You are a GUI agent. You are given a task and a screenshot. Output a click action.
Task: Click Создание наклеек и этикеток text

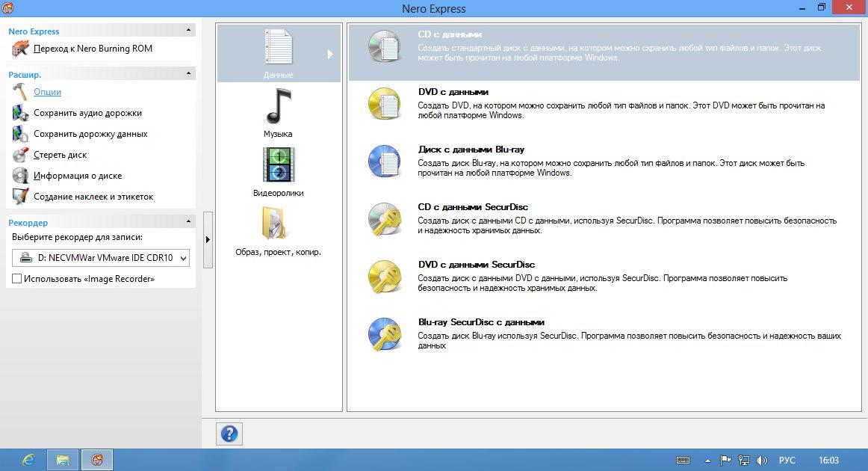click(x=93, y=197)
